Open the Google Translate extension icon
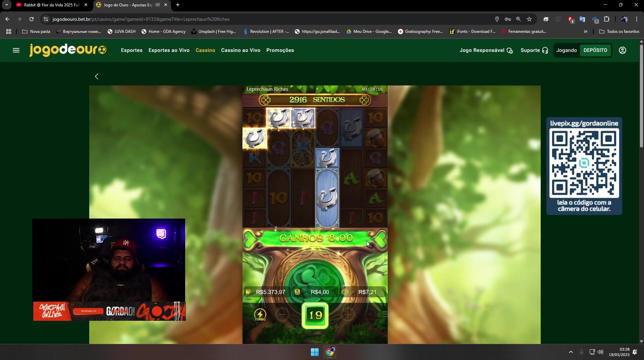Screen dimensions: 644x360 pyautogui.click(x=582, y=19)
